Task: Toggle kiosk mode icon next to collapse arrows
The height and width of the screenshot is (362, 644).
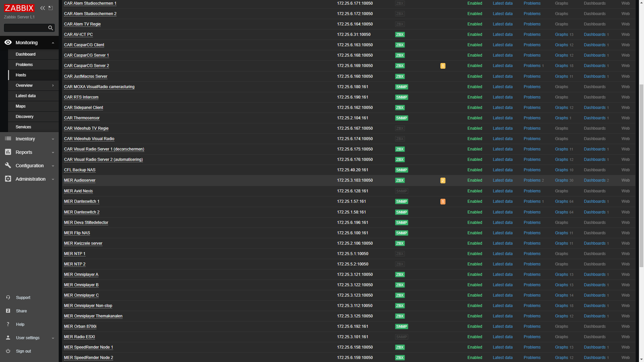Action: point(51,8)
